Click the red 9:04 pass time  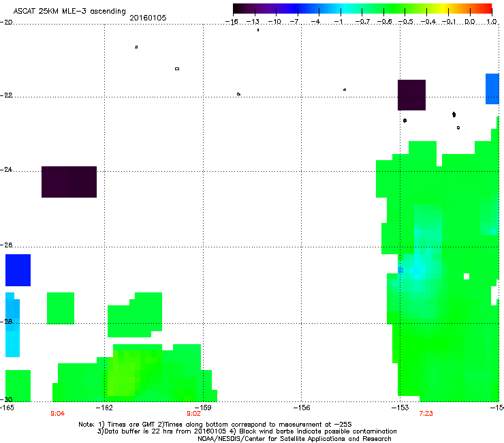pos(57,414)
